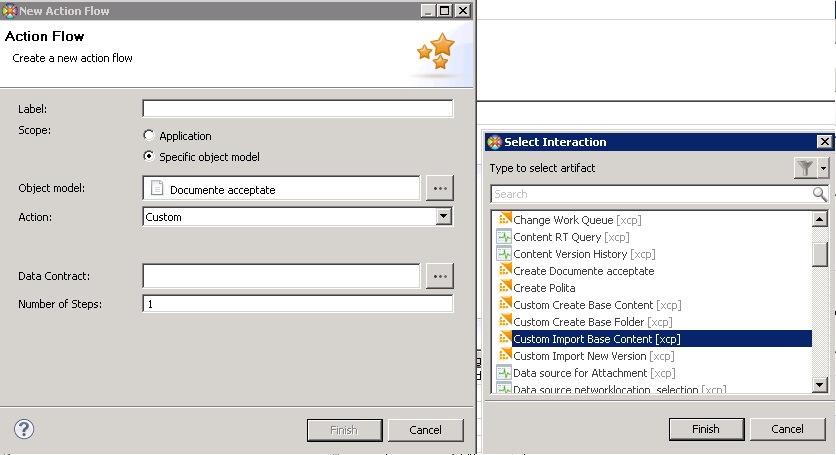The width and height of the screenshot is (836, 455).
Task: Click Cancel in New Action Flow dialog
Action: (425, 430)
